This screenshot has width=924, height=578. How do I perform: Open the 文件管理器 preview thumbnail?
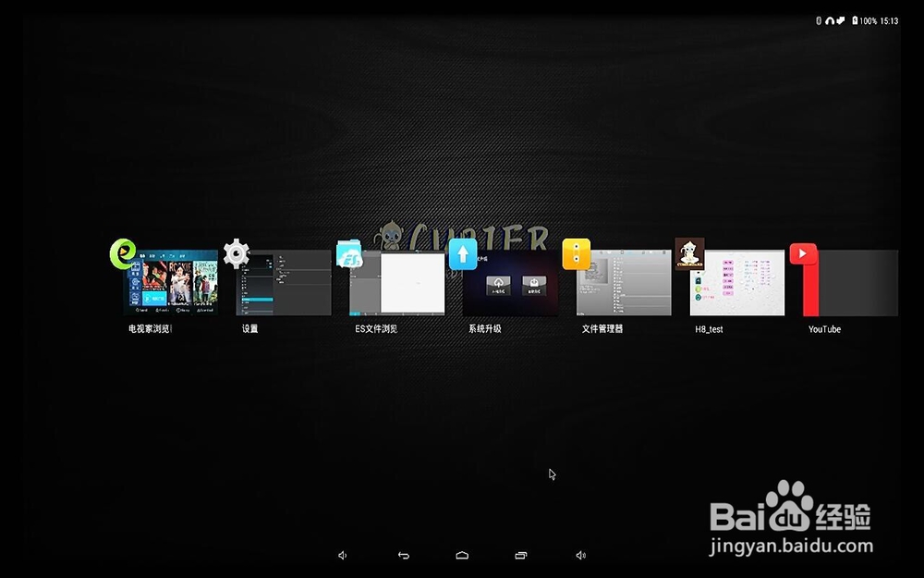(624, 282)
